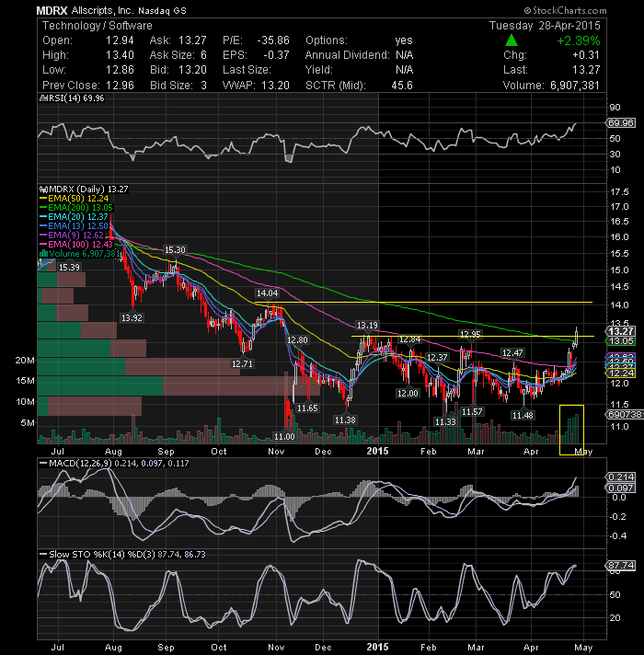
Task: Click the green 13.05 EMA tag on right axis
Action: [621, 341]
